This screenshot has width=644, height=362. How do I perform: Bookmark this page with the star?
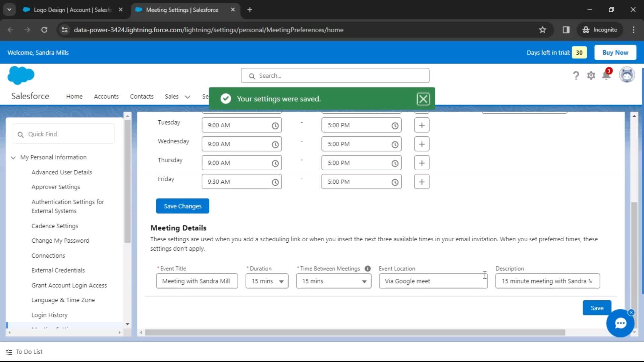tap(542, 30)
